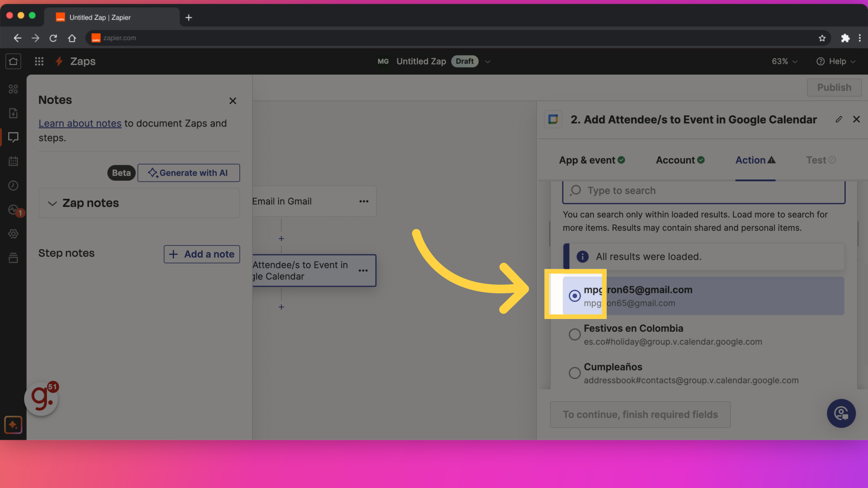This screenshot has width=868, height=488.
Task: Switch to the App & event tab
Action: tap(592, 160)
